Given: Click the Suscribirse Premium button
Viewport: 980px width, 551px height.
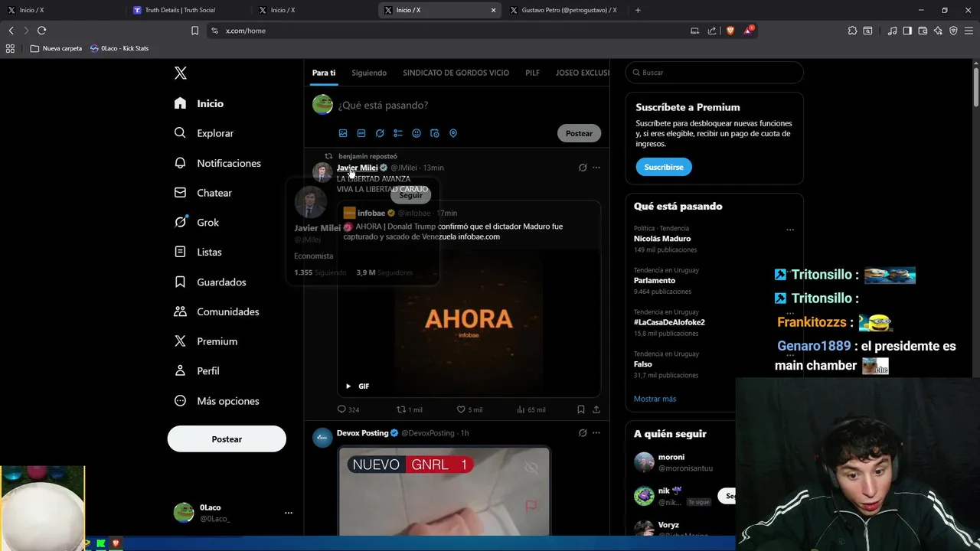Looking at the screenshot, I should (x=664, y=167).
